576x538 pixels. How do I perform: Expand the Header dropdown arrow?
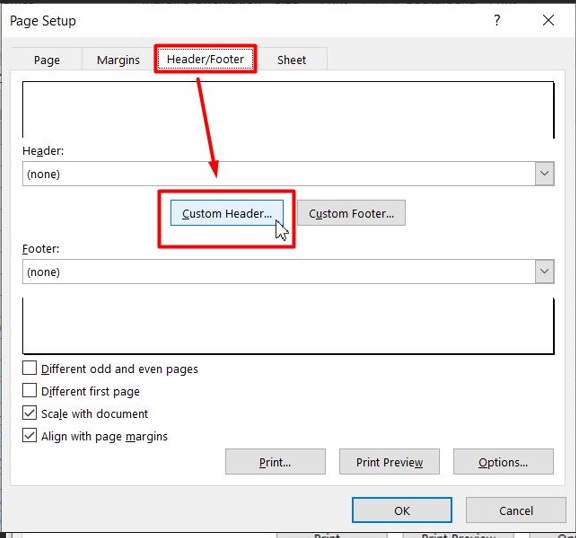click(x=544, y=173)
